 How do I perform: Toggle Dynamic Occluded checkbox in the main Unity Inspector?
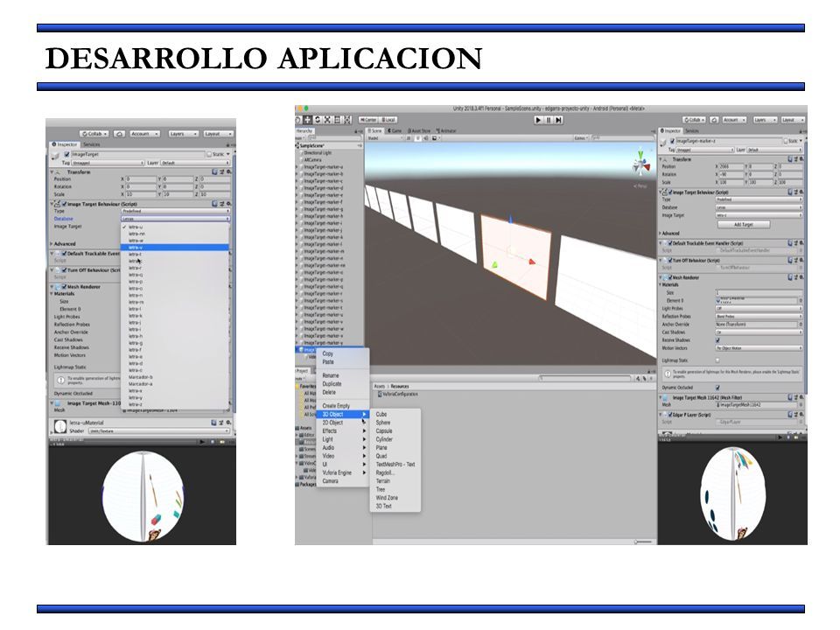[x=717, y=388]
